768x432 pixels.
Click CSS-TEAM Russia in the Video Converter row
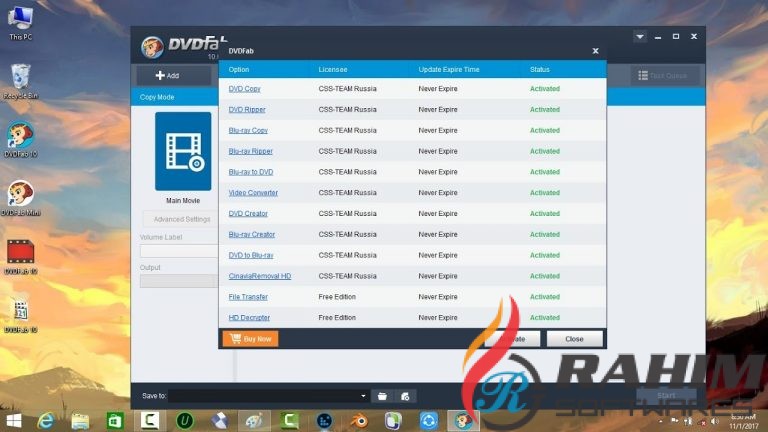[347, 193]
